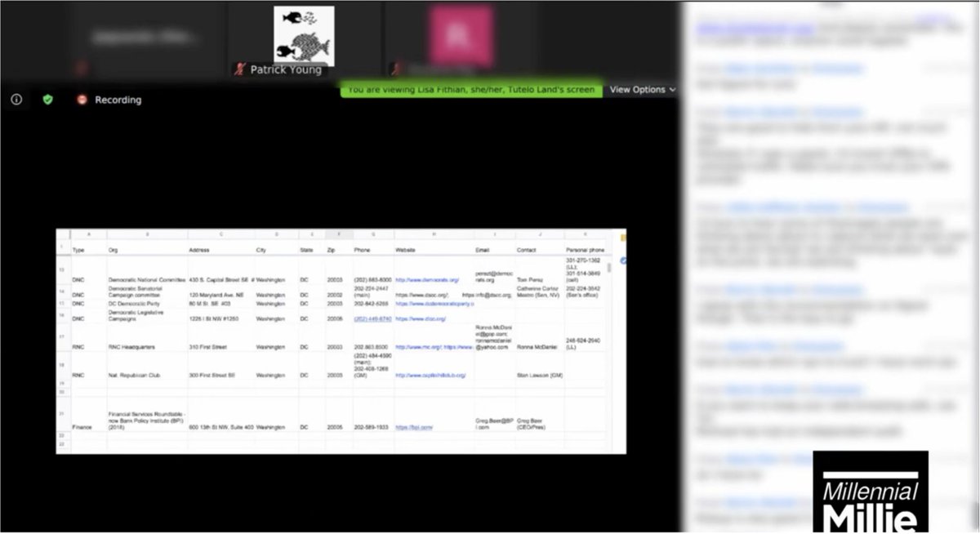The height and width of the screenshot is (534, 980).
Task: Select Patrick Young's fish avatar thumbnail
Action: [303, 34]
